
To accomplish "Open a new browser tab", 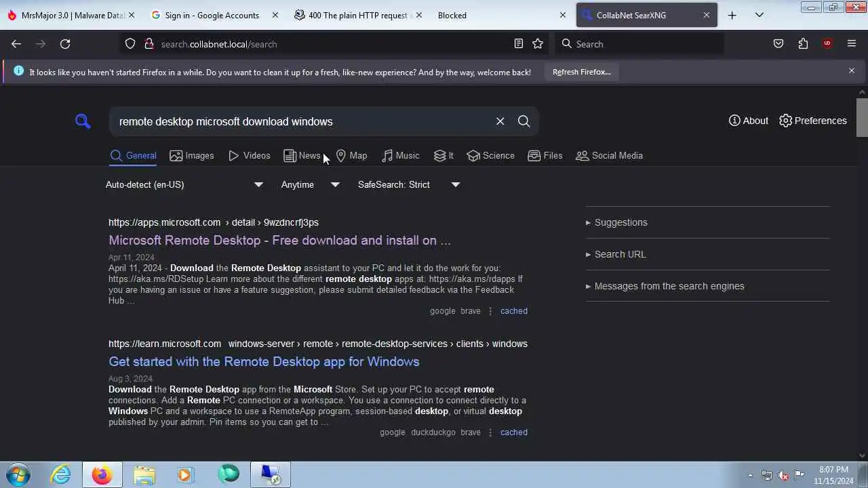I will 732,15.
